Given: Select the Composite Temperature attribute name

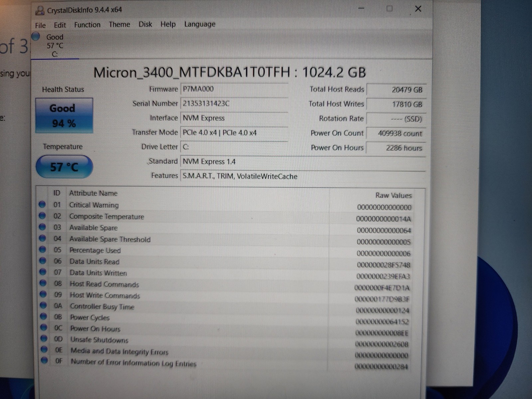Looking at the screenshot, I should coord(107,216).
